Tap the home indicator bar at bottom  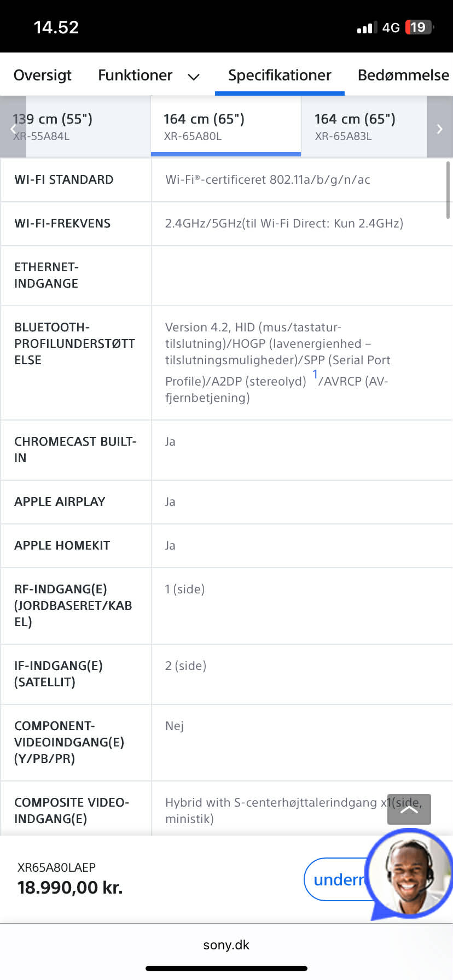[226, 969]
